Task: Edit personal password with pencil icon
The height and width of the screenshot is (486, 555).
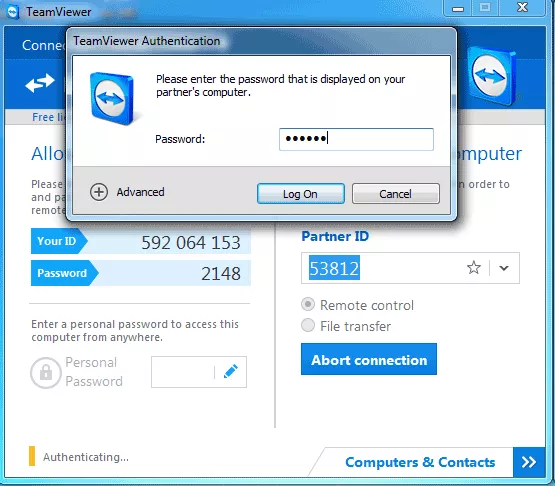Action: tap(231, 371)
